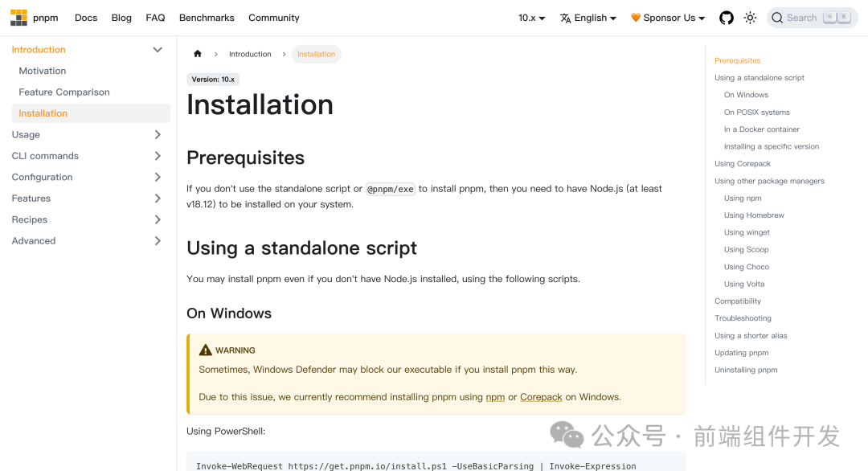The height and width of the screenshot is (471, 868).
Task: Jump to Uninstalling pnpm TOC entry
Action: 746,370
